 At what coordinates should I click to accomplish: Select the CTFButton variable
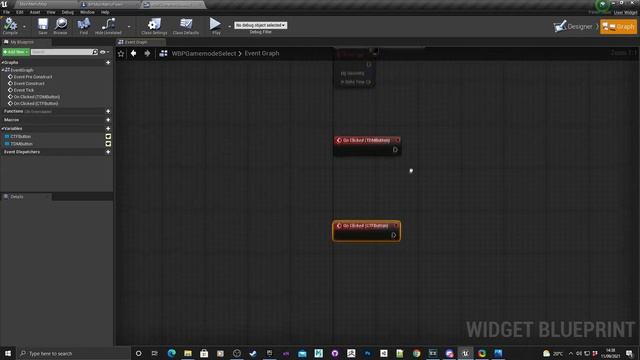[x=20, y=136]
